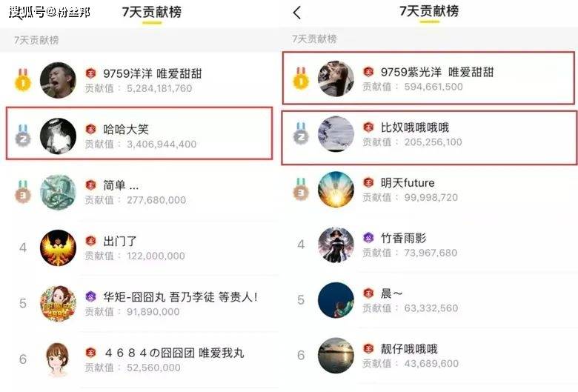
Task: Tap the bronze third-place medal beside 明天future
Action: point(301,190)
